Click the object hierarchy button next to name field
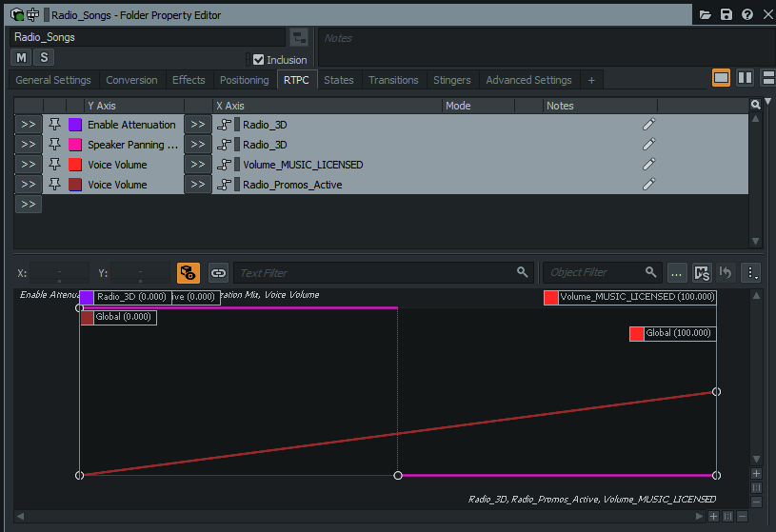Screen dimensions: 776x532 [298, 37]
